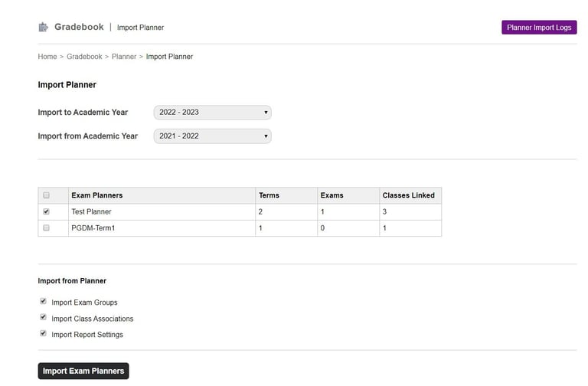Select the PGDM-Term1 name cell
Viewport: 588px width, 386px height.
[x=93, y=228]
